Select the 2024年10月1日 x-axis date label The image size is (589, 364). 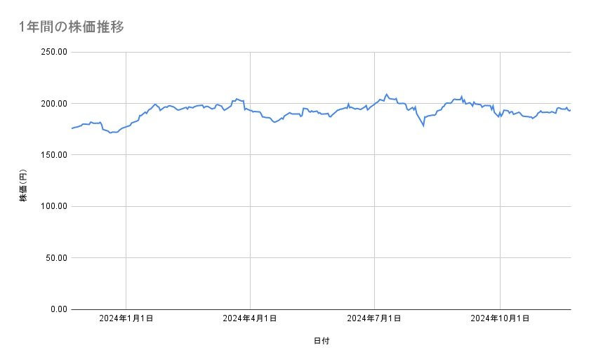point(500,318)
